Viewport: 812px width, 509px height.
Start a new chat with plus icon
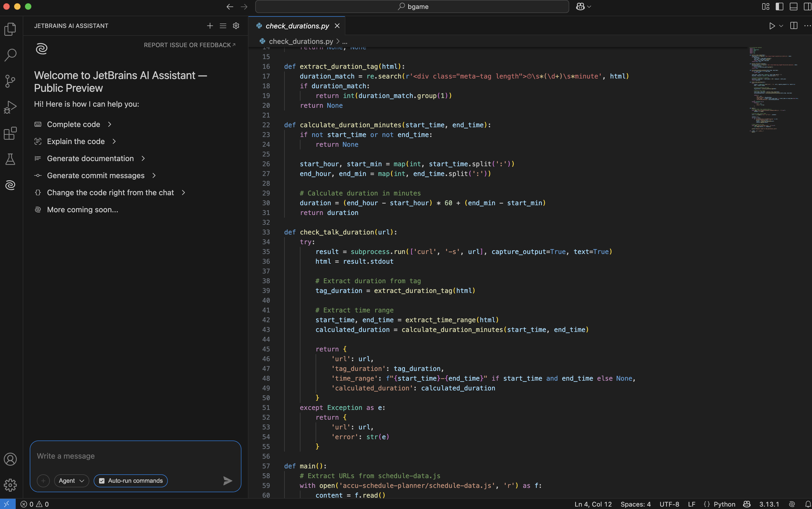pyautogui.click(x=210, y=26)
